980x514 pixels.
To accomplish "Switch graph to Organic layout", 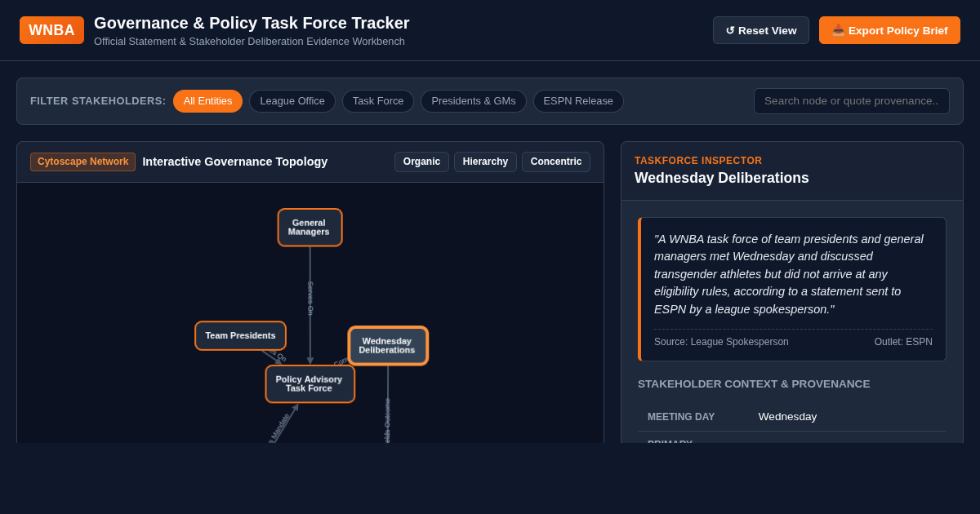I will [421, 162].
